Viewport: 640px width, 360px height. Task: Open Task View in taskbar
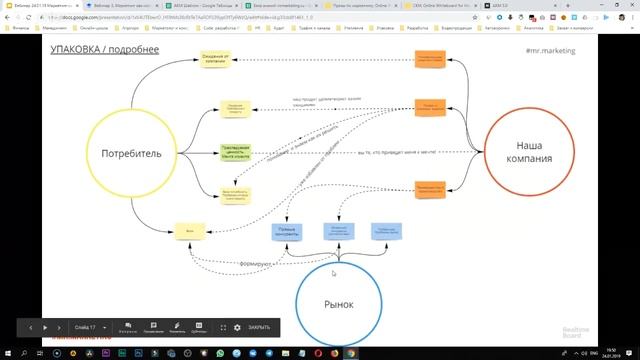40,353
